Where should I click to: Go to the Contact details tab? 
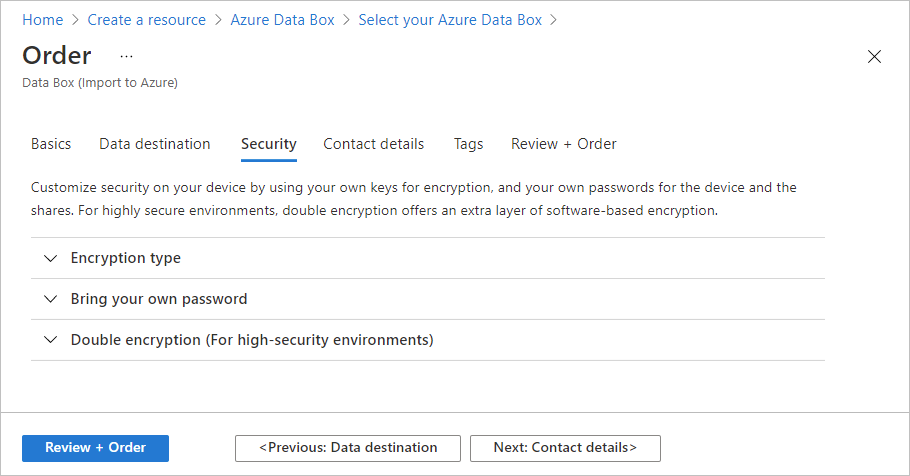[x=373, y=144]
